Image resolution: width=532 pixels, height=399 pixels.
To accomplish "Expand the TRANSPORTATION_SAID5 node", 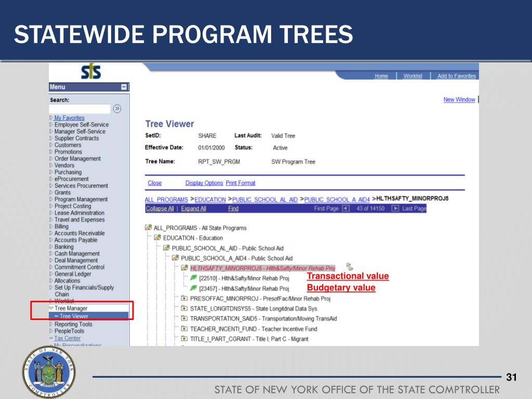I will tap(184, 318).
